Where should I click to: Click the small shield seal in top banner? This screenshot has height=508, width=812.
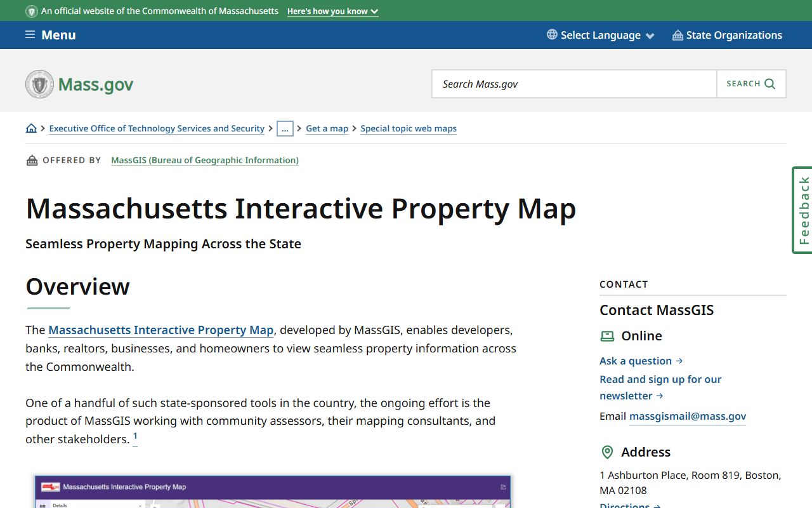tap(31, 11)
